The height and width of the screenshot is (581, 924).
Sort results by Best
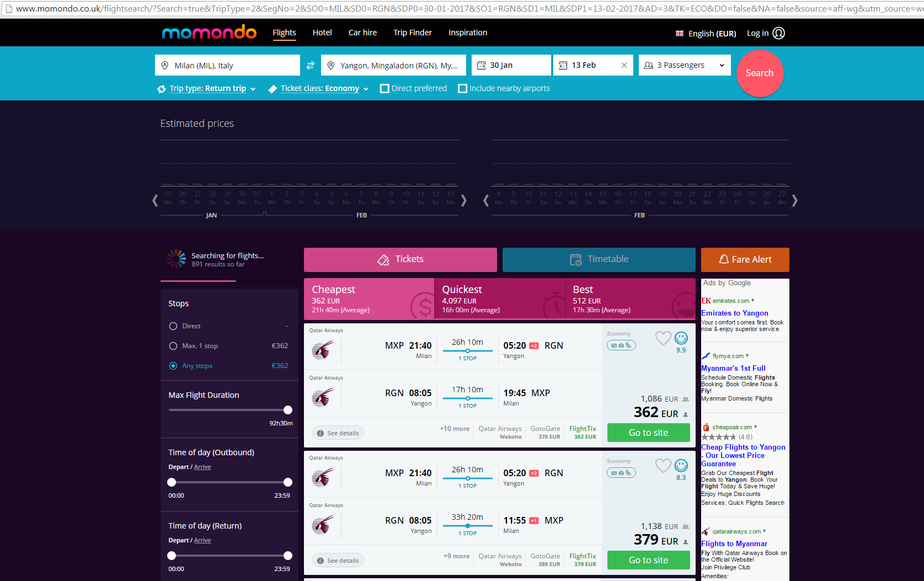pos(631,299)
